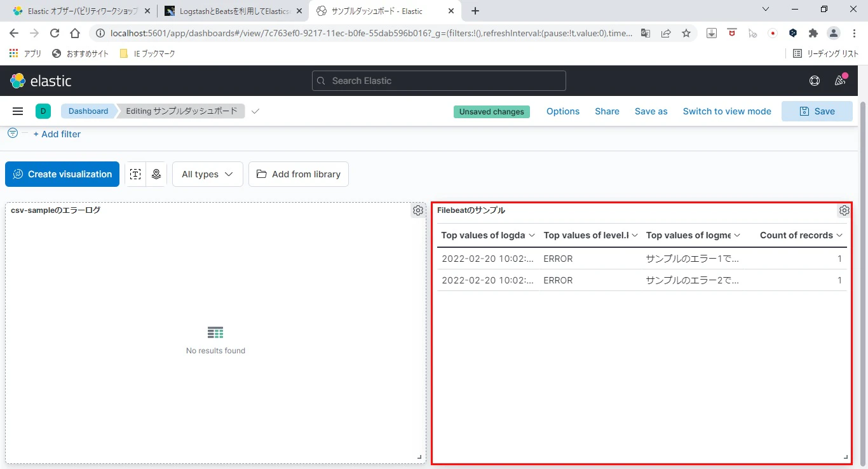Open the Chrome profile avatar
The height and width of the screenshot is (469, 868).
pos(833,33)
